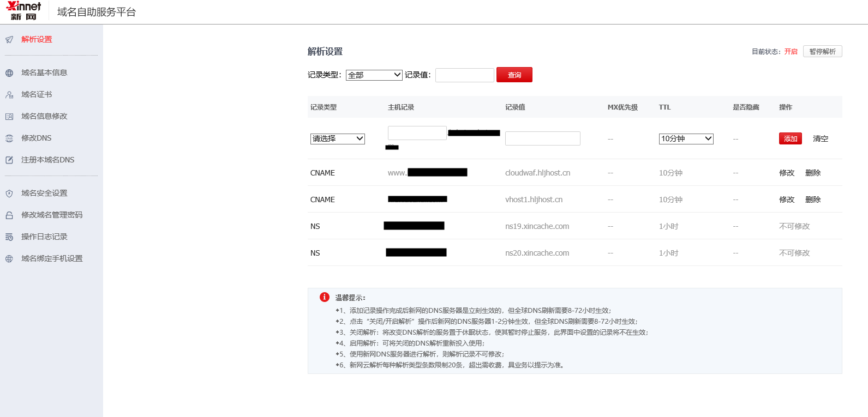Screen dimensions: 868x417
Task: Click 删除 for the vhost1.hljhost.cn record
Action: [x=812, y=200]
